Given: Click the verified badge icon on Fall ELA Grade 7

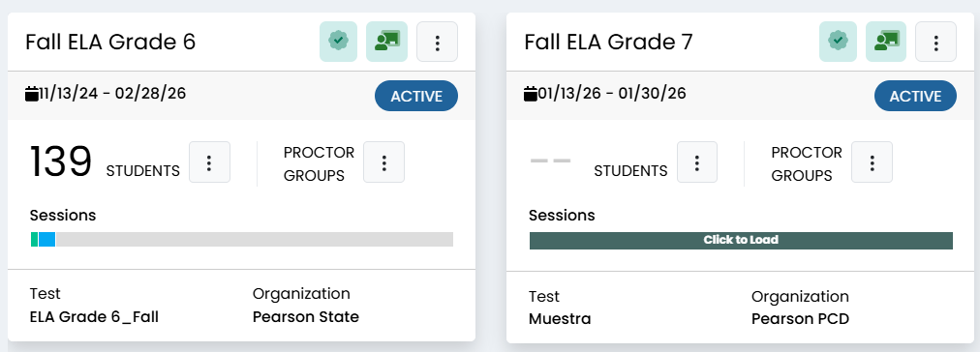Looking at the screenshot, I should tap(838, 42).
